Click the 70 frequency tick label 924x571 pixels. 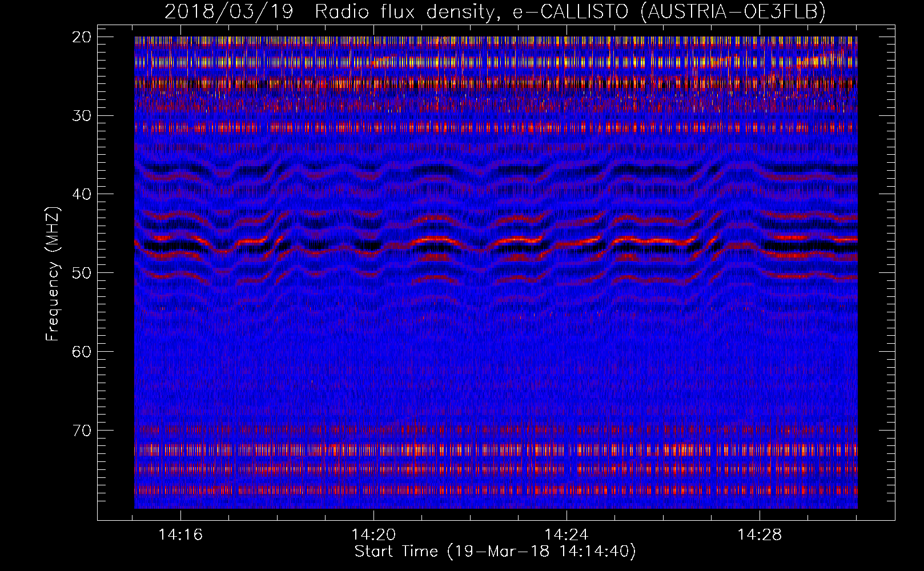click(82, 431)
